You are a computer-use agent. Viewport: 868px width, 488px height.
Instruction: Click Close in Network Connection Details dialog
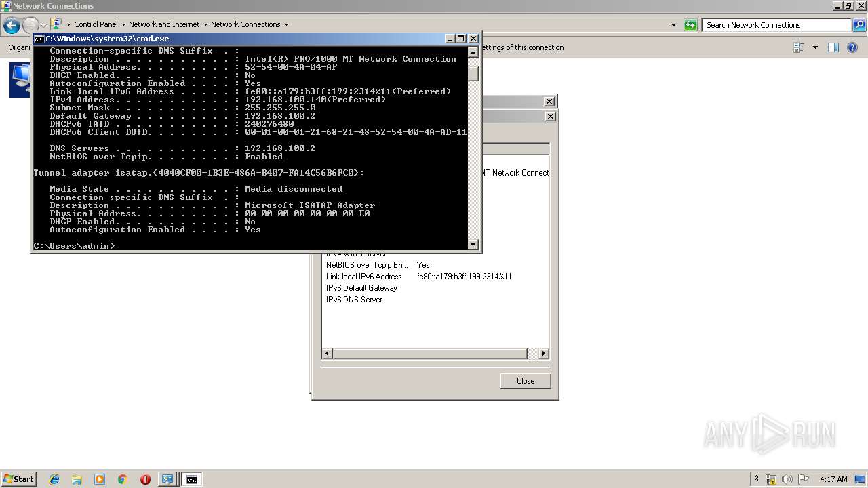526,381
